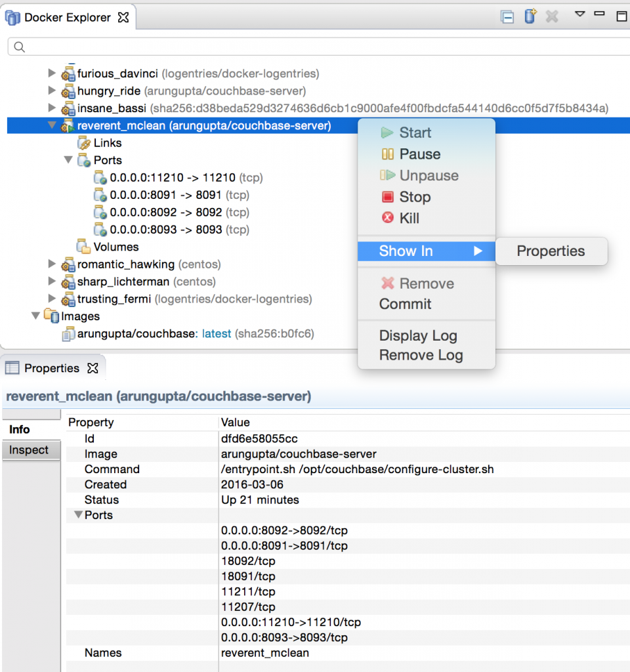The width and height of the screenshot is (630, 672).
Task: Click the magnifier icon in search field
Action: (x=19, y=47)
